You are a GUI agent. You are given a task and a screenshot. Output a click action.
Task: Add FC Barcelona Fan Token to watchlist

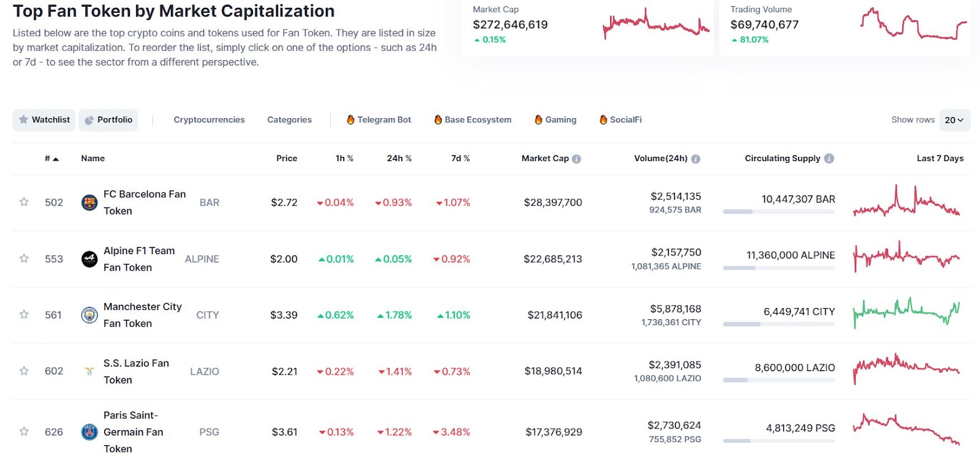tap(23, 202)
